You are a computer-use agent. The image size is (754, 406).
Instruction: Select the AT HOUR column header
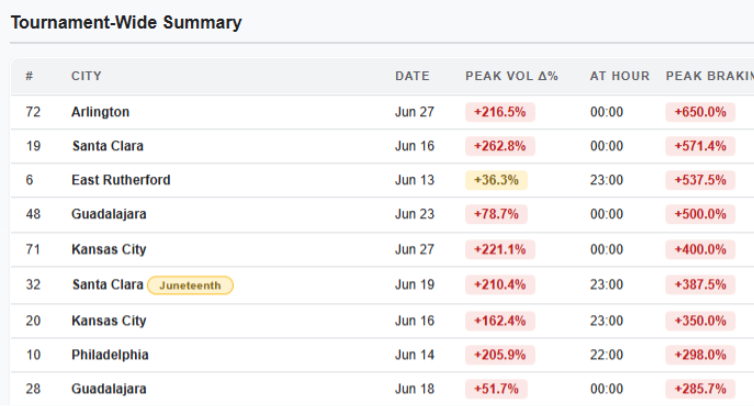[x=620, y=76]
